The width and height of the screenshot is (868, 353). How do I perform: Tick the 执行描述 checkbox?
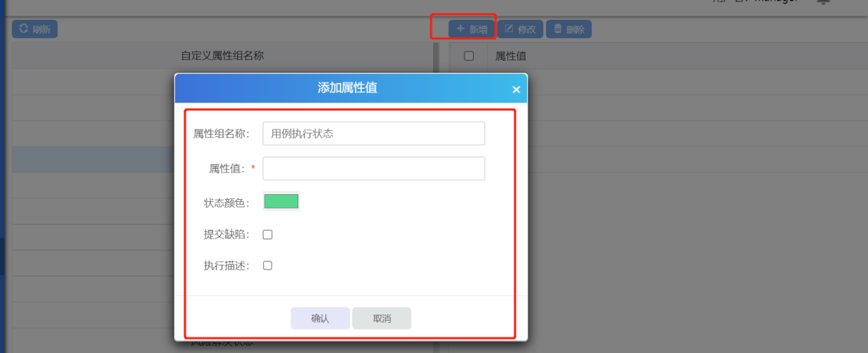(x=267, y=265)
